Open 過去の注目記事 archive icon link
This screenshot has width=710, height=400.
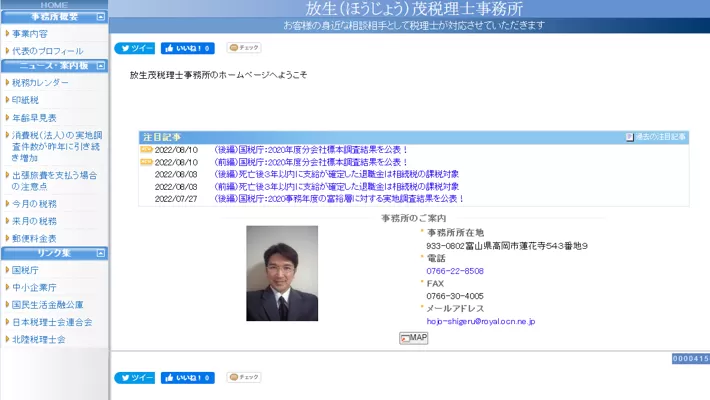click(656, 137)
